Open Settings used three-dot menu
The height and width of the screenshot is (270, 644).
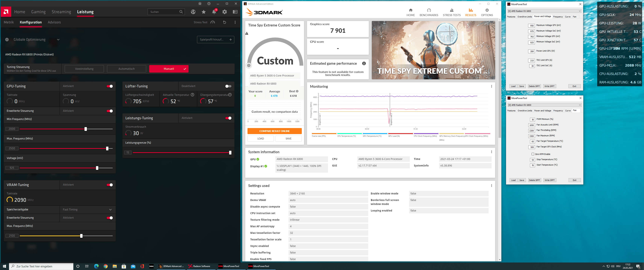[491, 186]
